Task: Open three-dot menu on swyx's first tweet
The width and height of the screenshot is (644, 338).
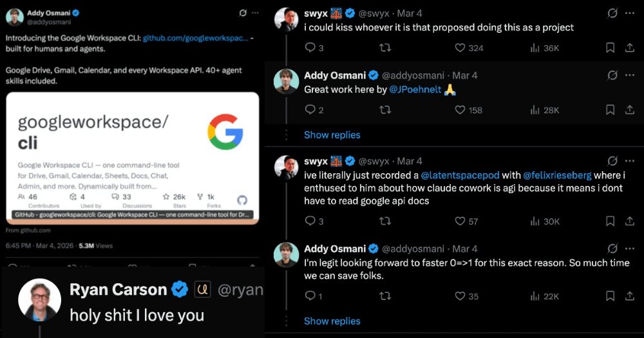Action: pos(630,13)
